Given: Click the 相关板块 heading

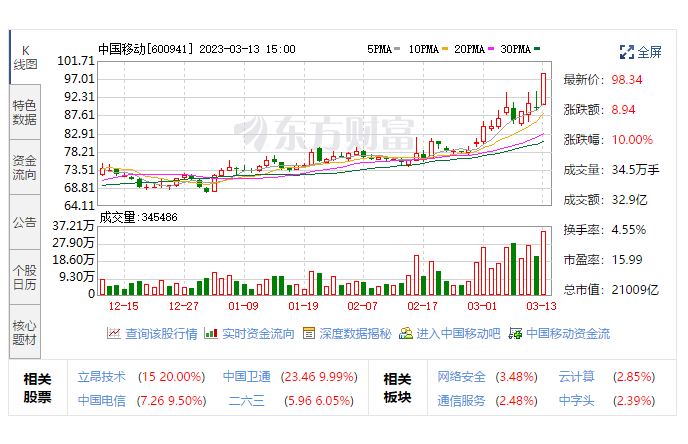Looking at the screenshot, I should coord(397,388).
